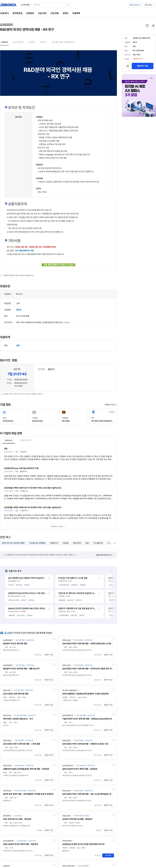Star the STM32 기반 임베디드 시스템 개발 card
This screenshot has height=868, width=156.
[x=99, y=578]
